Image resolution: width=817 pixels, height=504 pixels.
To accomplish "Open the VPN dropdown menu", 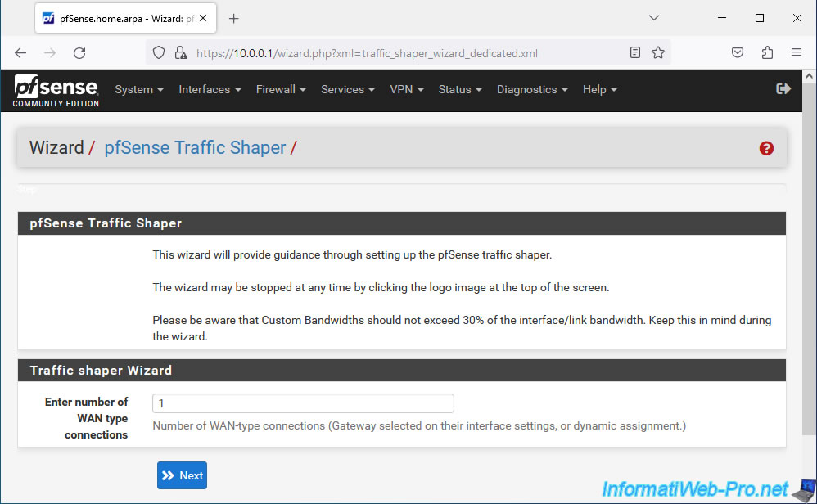I will (407, 89).
